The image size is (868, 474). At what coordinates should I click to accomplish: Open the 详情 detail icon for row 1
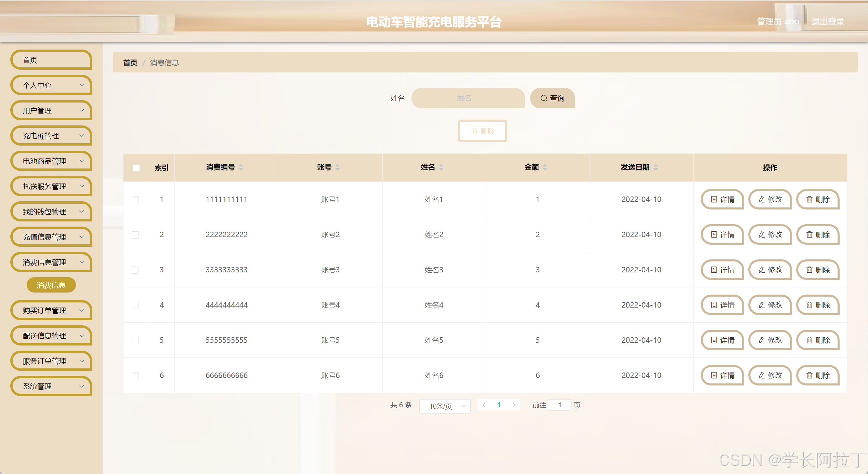[714, 200]
